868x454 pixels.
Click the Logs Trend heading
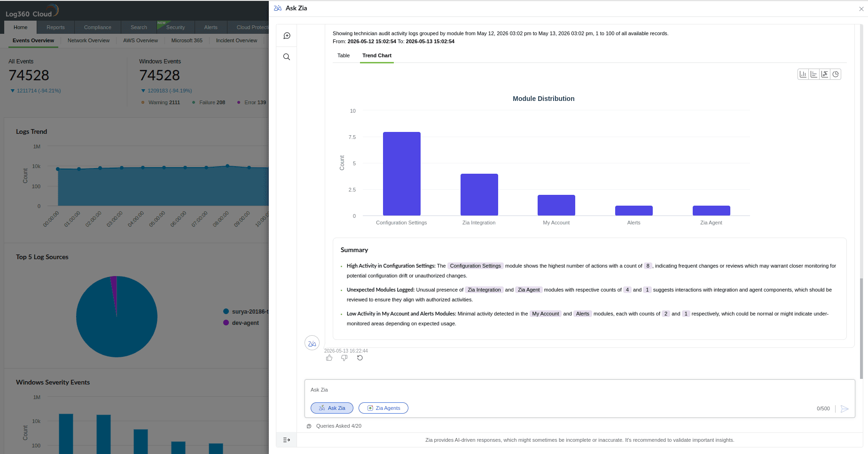31,132
